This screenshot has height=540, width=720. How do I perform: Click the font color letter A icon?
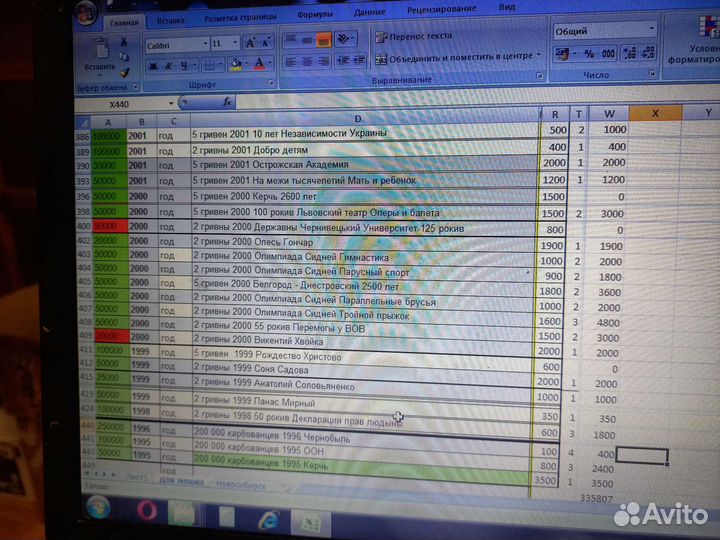click(x=259, y=65)
